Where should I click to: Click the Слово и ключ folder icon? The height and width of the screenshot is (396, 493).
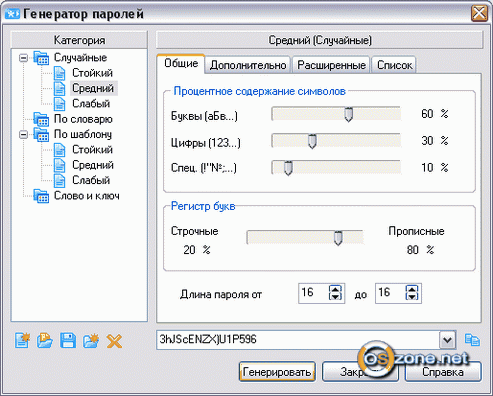coord(41,196)
